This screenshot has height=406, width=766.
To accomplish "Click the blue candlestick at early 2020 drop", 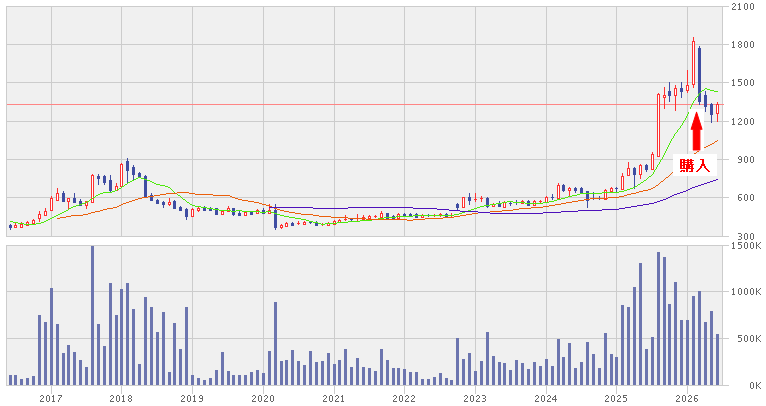I will (x=276, y=218).
